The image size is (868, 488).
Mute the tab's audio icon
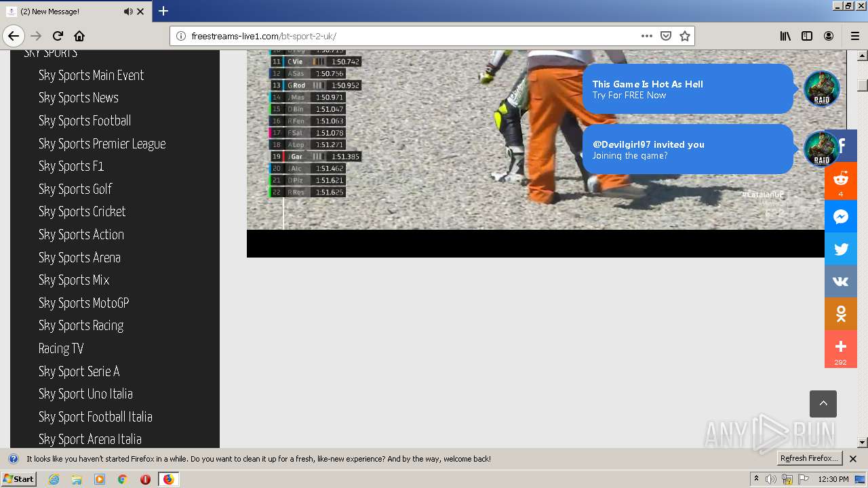click(x=128, y=12)
